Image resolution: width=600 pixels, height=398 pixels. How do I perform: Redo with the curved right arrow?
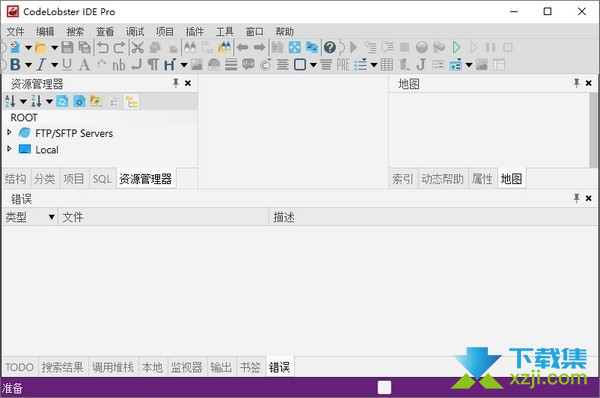(x=119, y=47)
